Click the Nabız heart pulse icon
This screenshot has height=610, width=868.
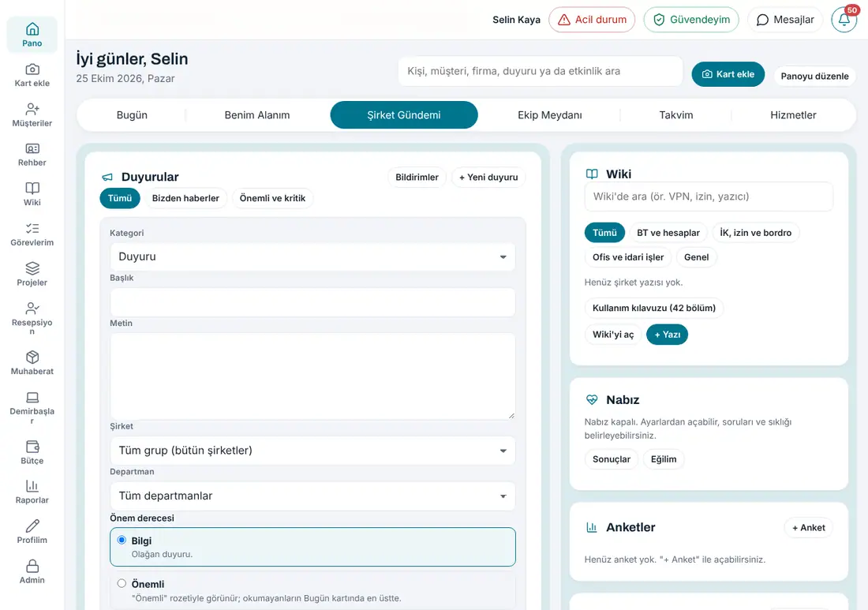592,399
